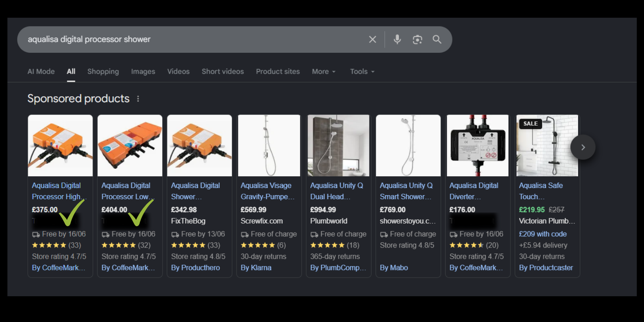Open Aqualisa Unity Q Dual Head link

336,191
